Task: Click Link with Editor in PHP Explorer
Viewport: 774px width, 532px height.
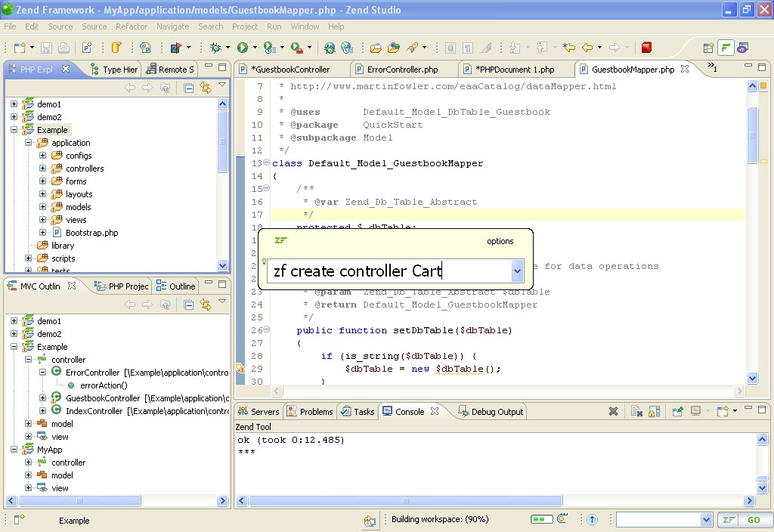Action: point(206,88)
